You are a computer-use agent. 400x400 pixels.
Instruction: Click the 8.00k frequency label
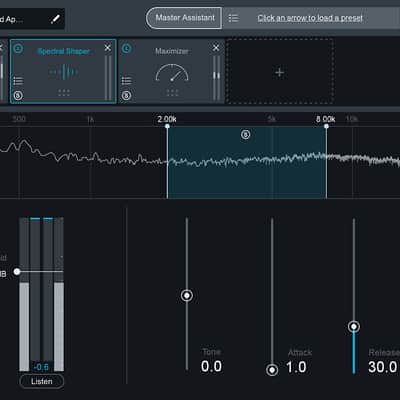(326, 119)
